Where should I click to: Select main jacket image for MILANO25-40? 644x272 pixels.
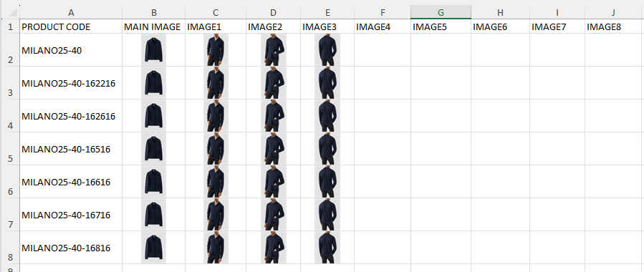153,49
